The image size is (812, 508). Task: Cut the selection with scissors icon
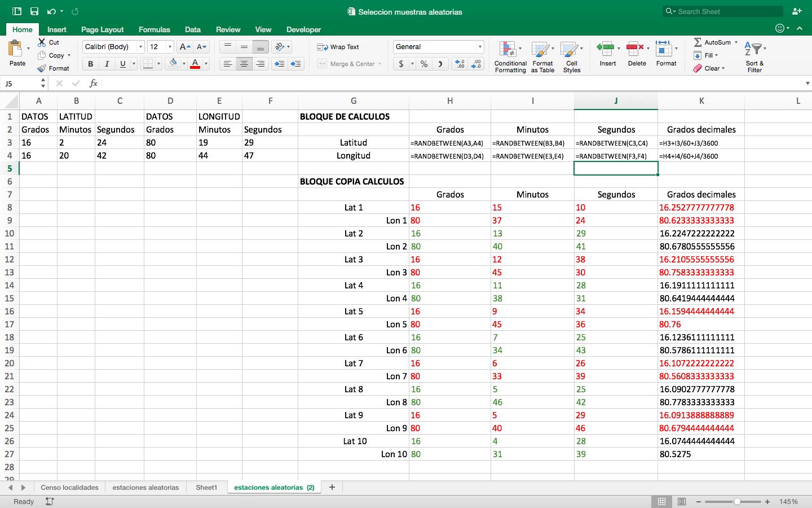coord(42,42)
